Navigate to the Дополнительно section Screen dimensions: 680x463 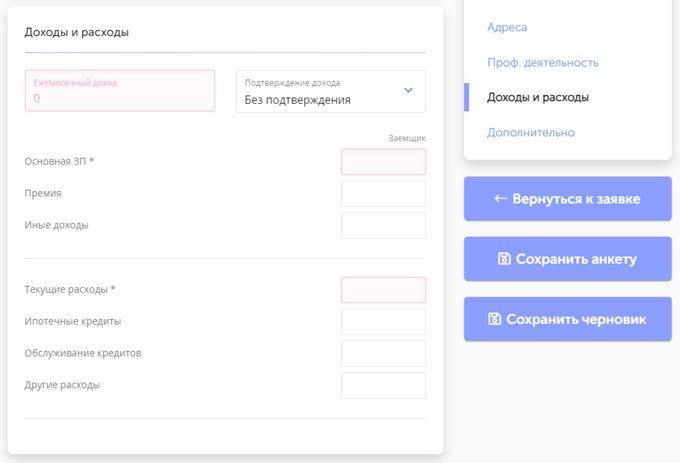pos(530,132)
